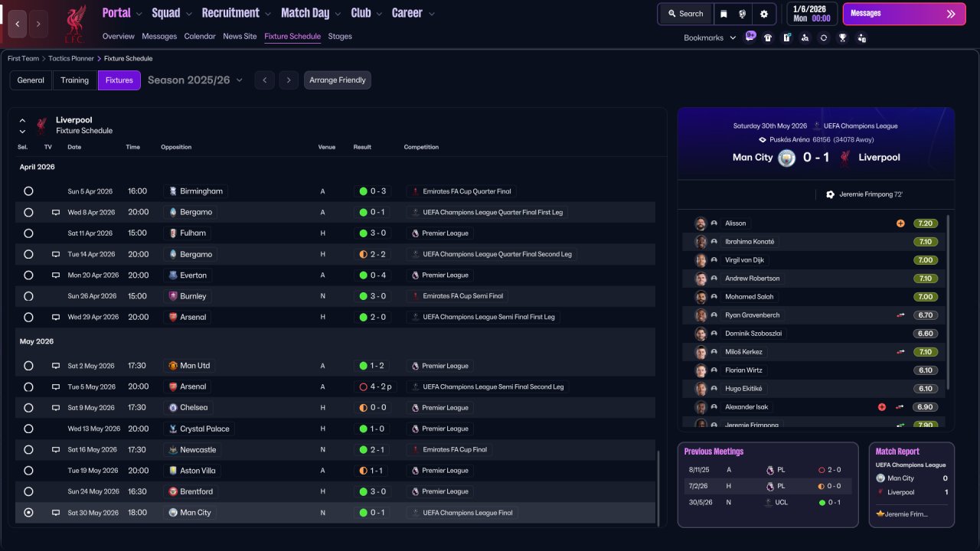Click Alisson's player portrait

point(701,223)
